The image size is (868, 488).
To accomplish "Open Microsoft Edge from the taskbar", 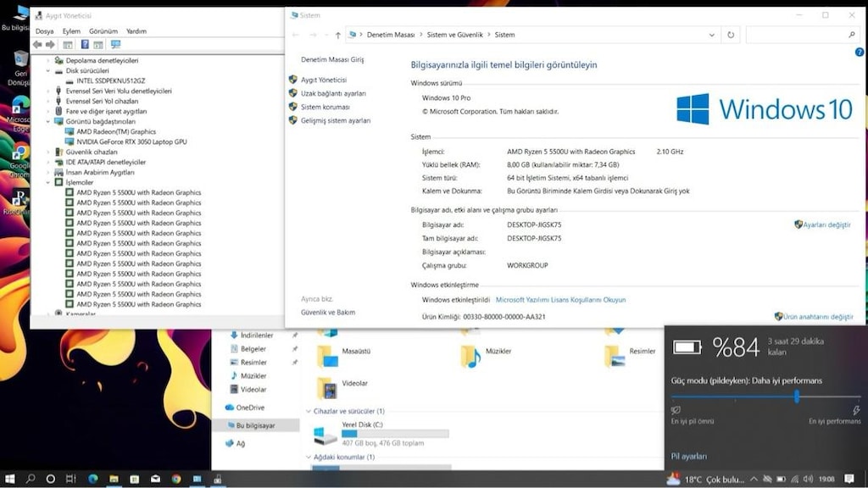I will 92,480.
